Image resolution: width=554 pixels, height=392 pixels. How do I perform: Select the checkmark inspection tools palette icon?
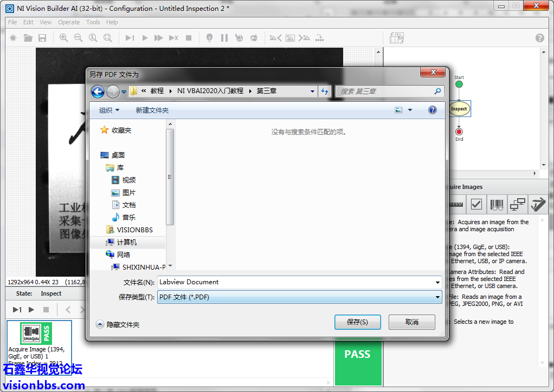[476, 205]
